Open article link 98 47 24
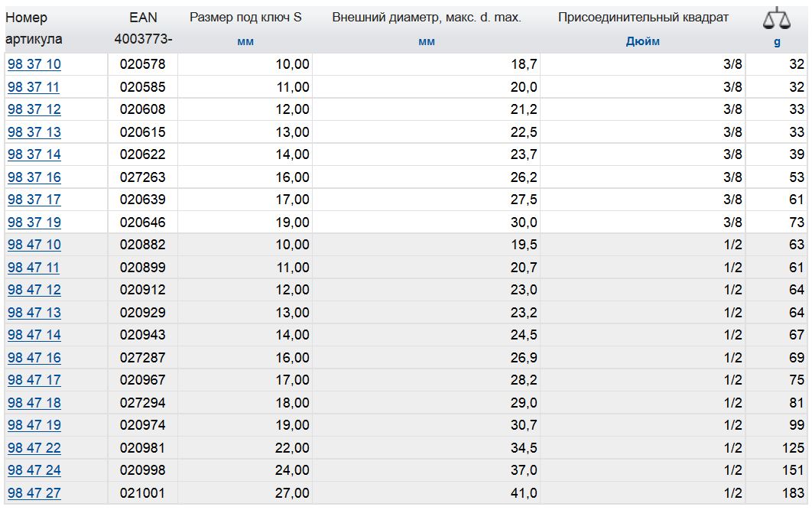Image resolution: width=812 pixels, height=510 pixels. 34,470
